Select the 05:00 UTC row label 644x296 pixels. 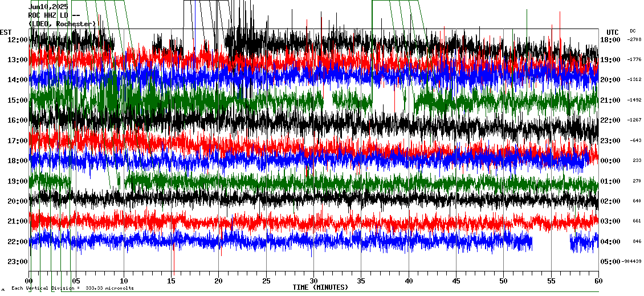click(x=610, y=262)
